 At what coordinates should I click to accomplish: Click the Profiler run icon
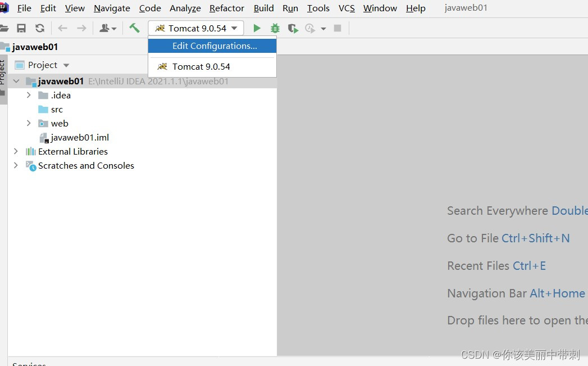310,28
